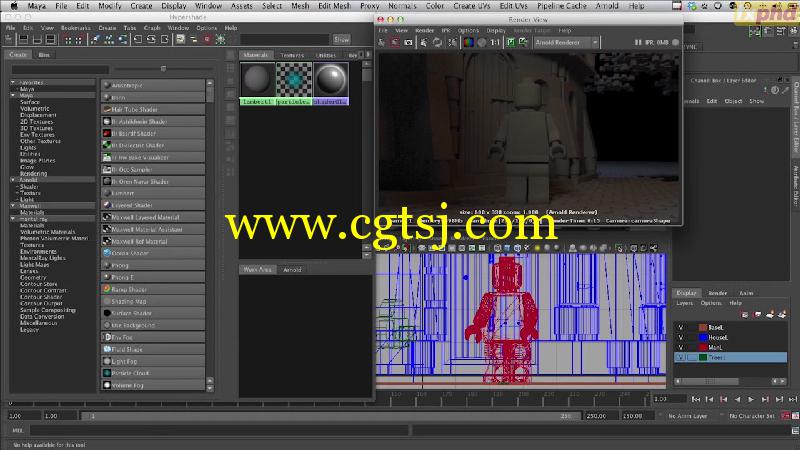Open the IPR menu in Render View
The width and height of the screenshot is (800, 450).
[x=445, y=31]
